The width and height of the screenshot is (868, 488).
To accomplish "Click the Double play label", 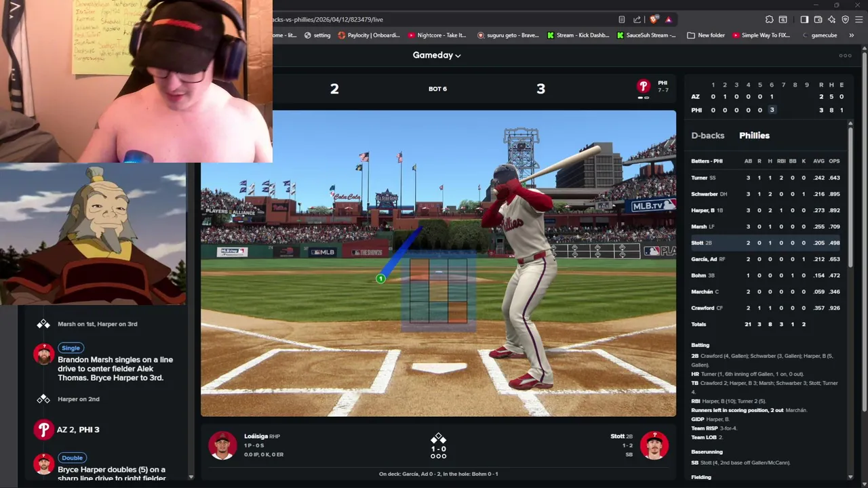I will (x=72, y=457).
